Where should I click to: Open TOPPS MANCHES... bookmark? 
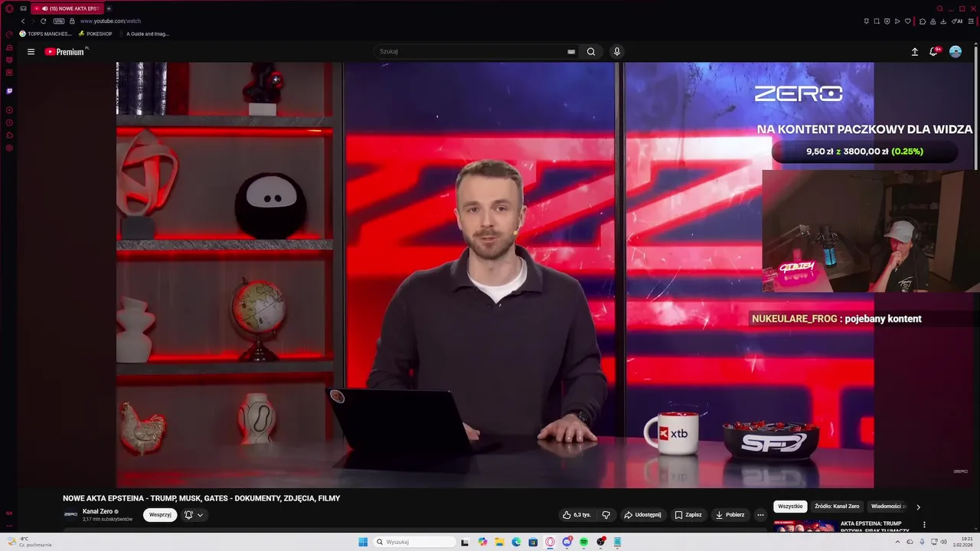[46, 34]
